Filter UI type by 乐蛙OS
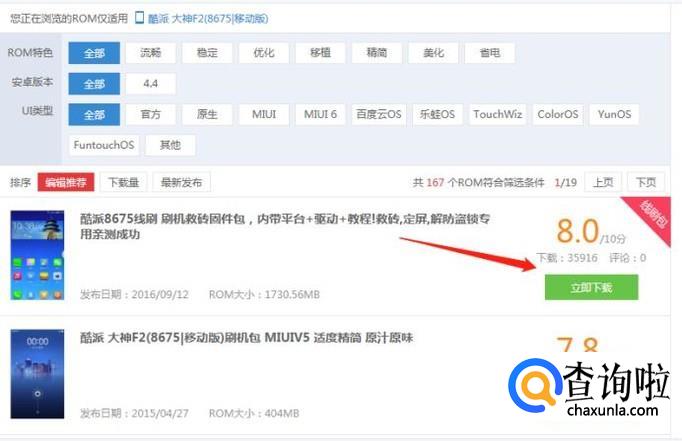The height and width of the screenshot is (441, 682). pyautogui.click(x=437, y=115)
